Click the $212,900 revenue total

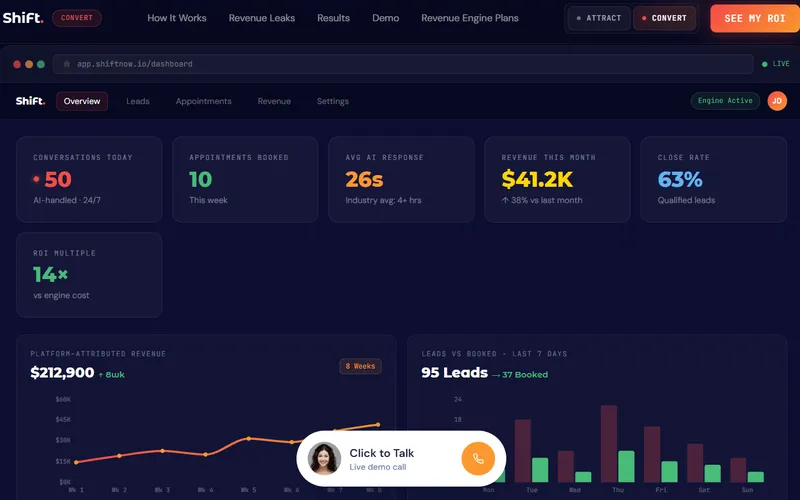pyautogui.click(x=62, y=373)
